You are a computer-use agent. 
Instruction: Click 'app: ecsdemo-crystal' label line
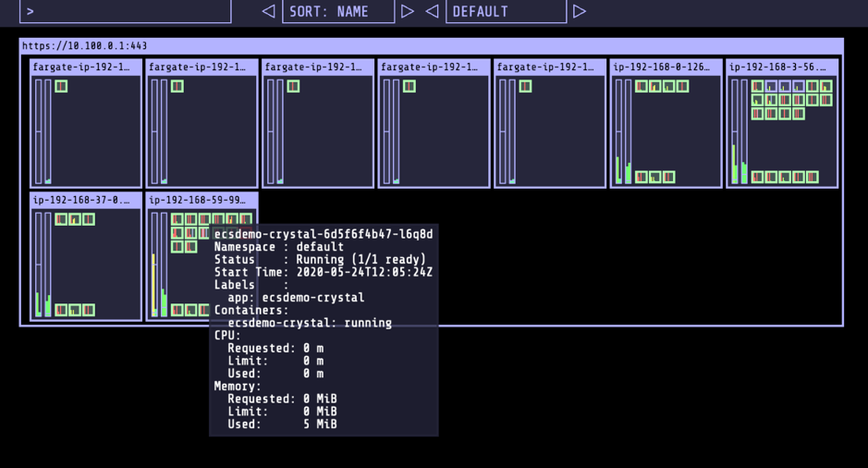click(296, 298)
